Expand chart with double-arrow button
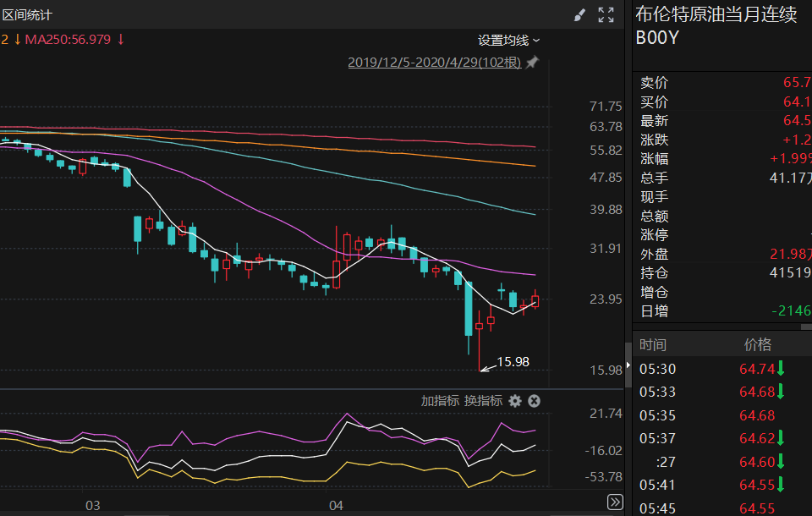 point(615,502)
